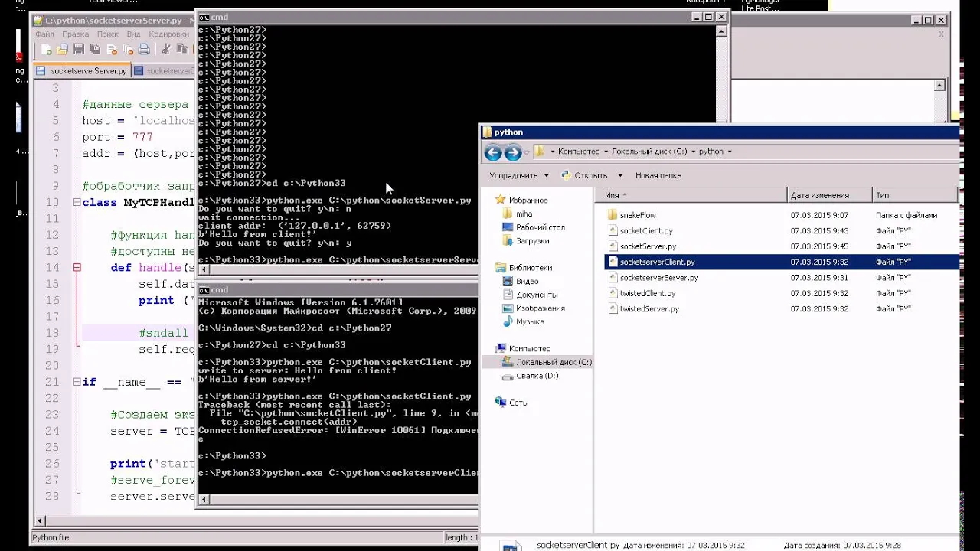Click the Close document icon in Notepad++ toolbar
The width and height of the screenshot is (980, 551).
pyautogui.click(x=112, y=50)
